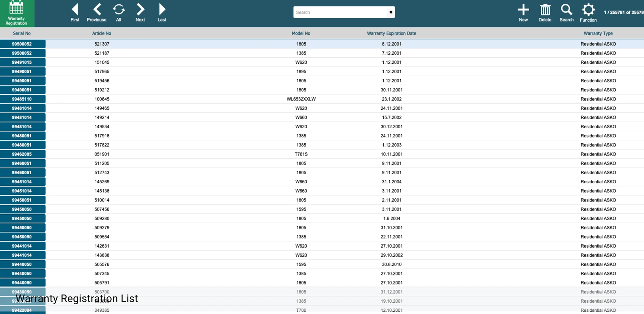This screenshot has height=314, width=644.
Task: Sort by the Article No column header
Action: click(102, 33)
